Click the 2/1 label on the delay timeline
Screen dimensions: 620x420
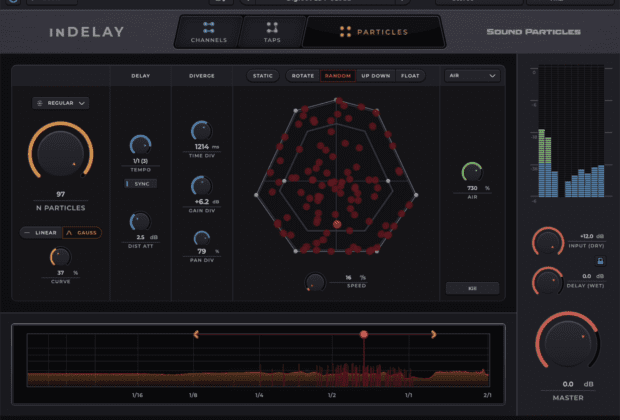487,395
